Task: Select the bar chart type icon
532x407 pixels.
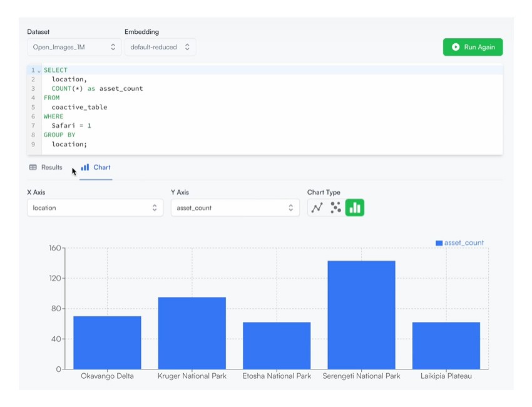Action: [x=354, y=208]
